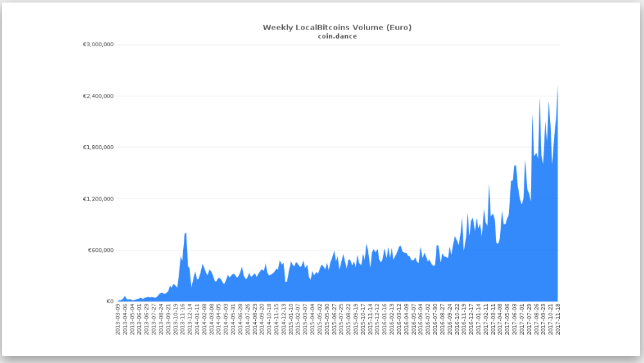Click the highest peak at chart's right end
Screen dimensions: 644x363
point(557,89)
